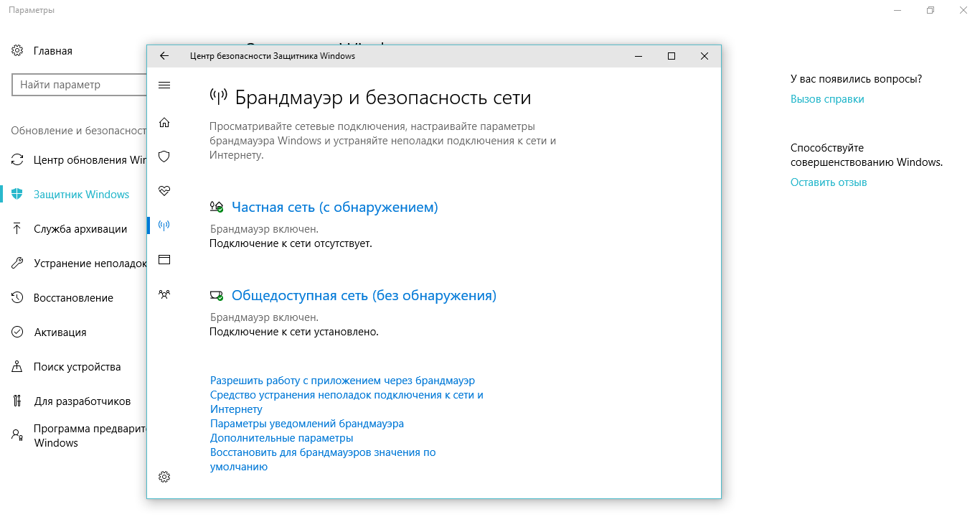Click the antenna icon beside the page heading
This screenshot has width=980, height=517.
(x=218, y=96)
